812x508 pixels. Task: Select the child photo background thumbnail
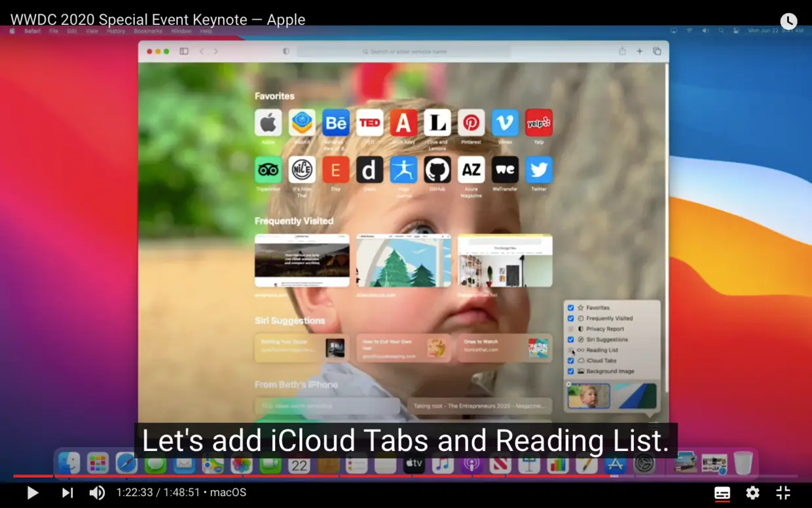(x=588, y=396)
